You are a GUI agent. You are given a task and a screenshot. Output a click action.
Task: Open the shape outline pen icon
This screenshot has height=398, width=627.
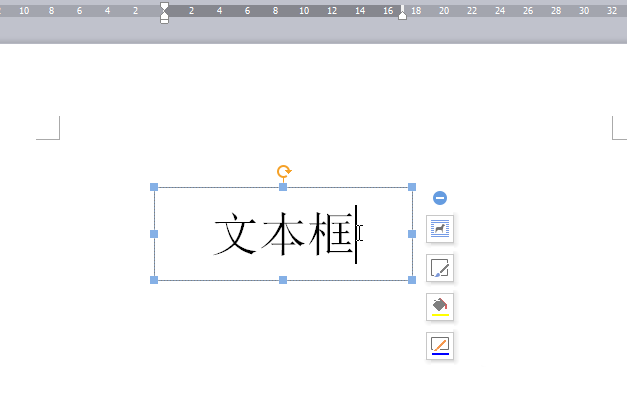[x=440, y=346]
